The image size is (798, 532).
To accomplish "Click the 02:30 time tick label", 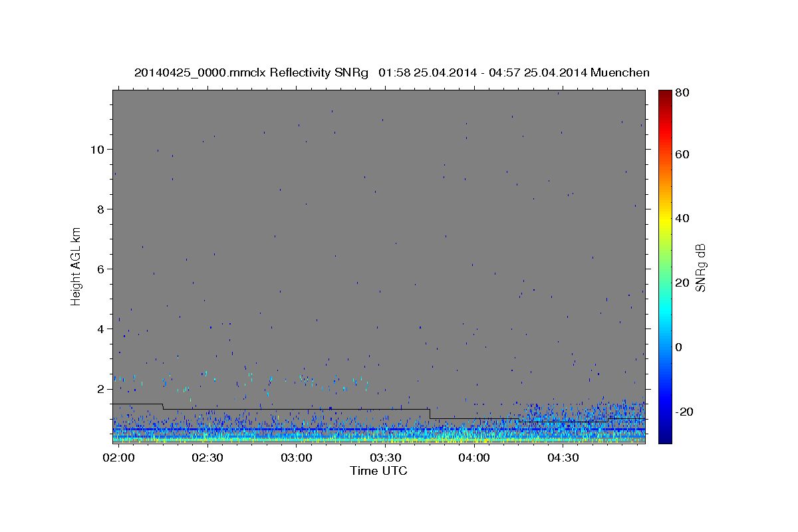I will (207, 458).
